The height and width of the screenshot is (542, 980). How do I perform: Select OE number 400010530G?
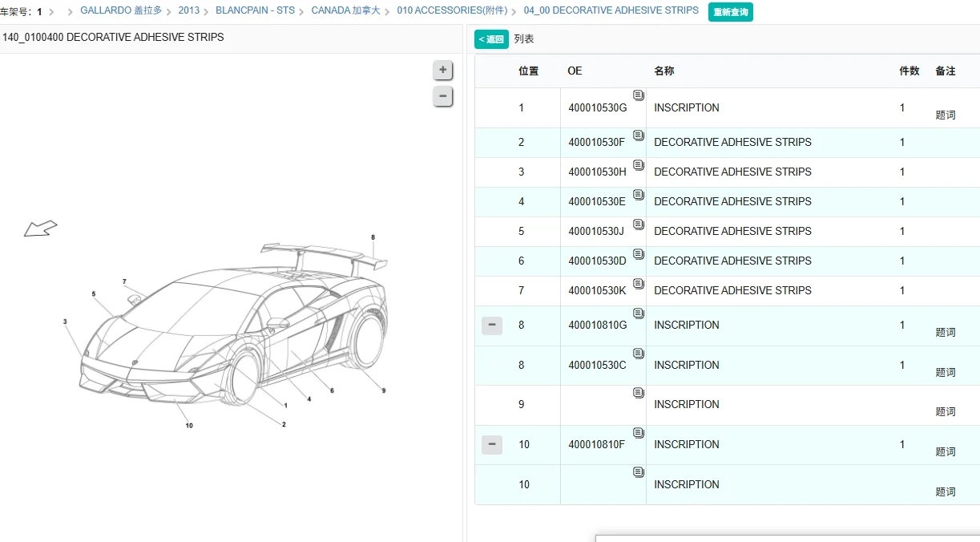598,108
